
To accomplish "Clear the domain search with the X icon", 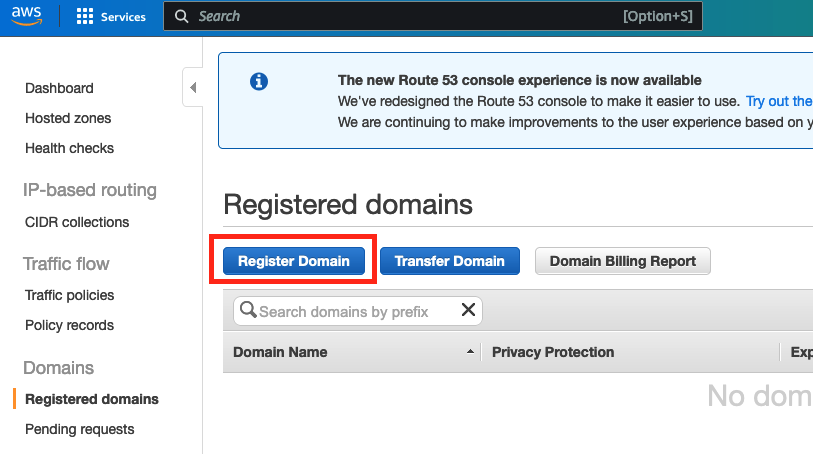I will (468, 310).
